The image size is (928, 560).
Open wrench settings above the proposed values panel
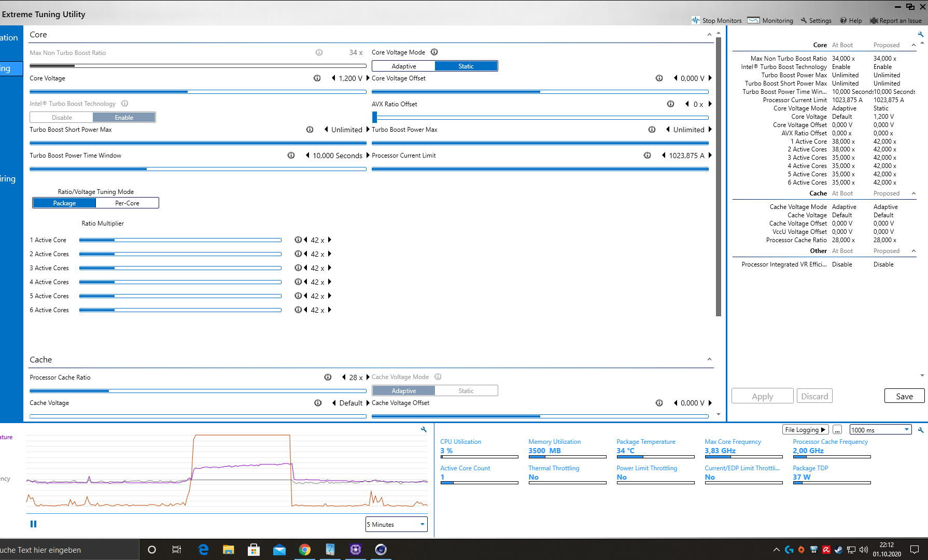pos(921,35)
